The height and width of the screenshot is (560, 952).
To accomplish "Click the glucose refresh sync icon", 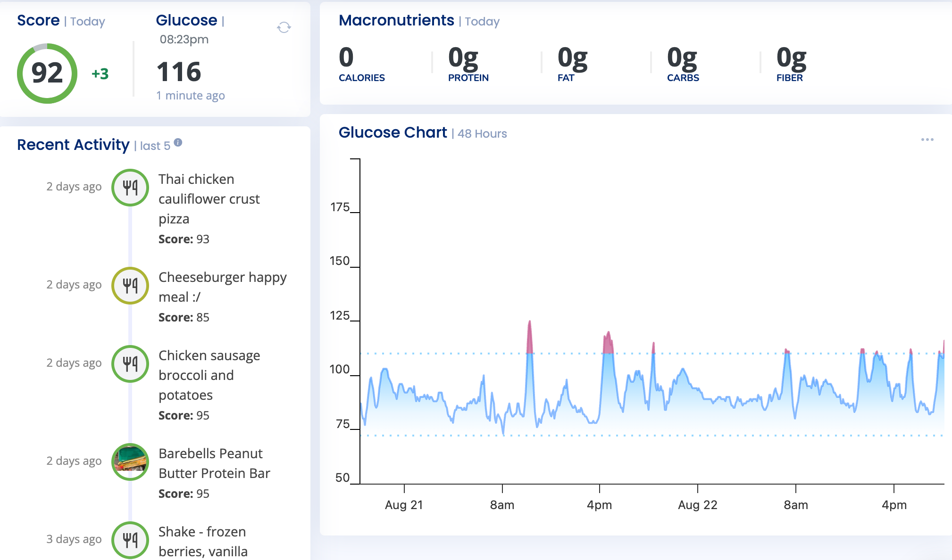I will click(x=284, y=27).
